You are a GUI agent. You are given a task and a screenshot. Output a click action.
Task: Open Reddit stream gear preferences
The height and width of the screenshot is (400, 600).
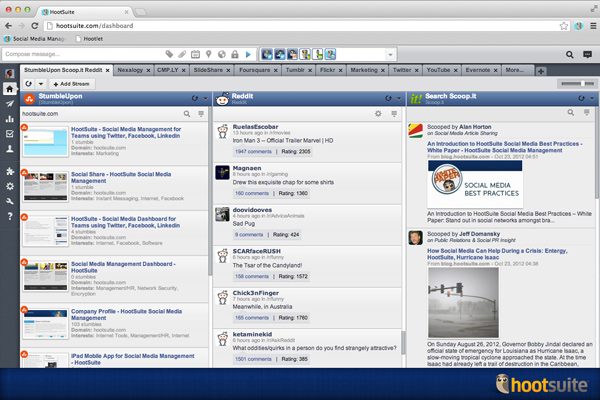click(x=378, y=114)
